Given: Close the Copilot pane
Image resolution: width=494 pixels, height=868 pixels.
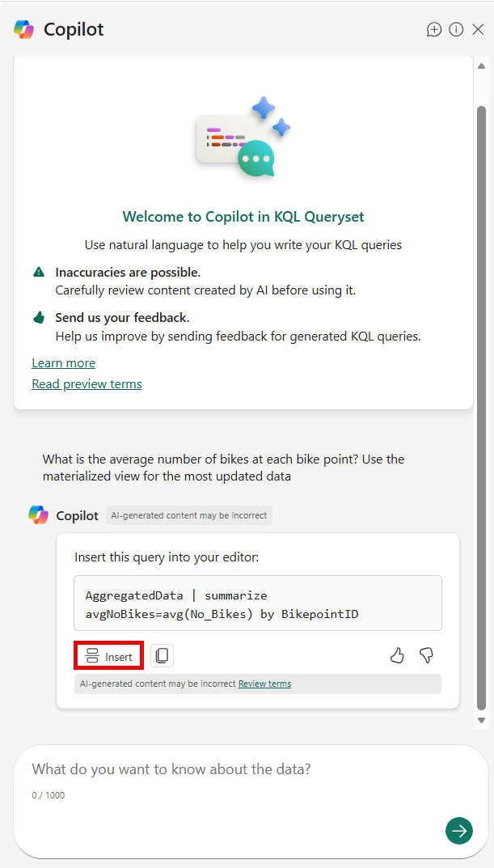Looking at the screenshot, I should tap(478, 29).
